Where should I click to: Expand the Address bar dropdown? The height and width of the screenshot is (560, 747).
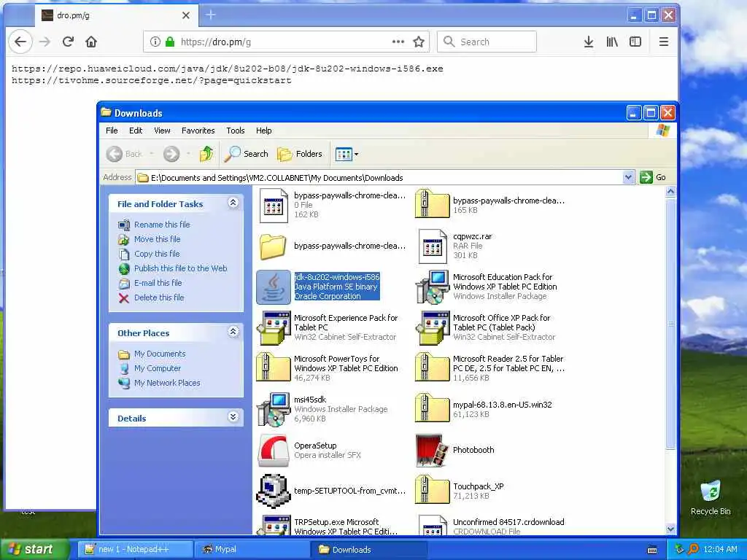point(628,178)
